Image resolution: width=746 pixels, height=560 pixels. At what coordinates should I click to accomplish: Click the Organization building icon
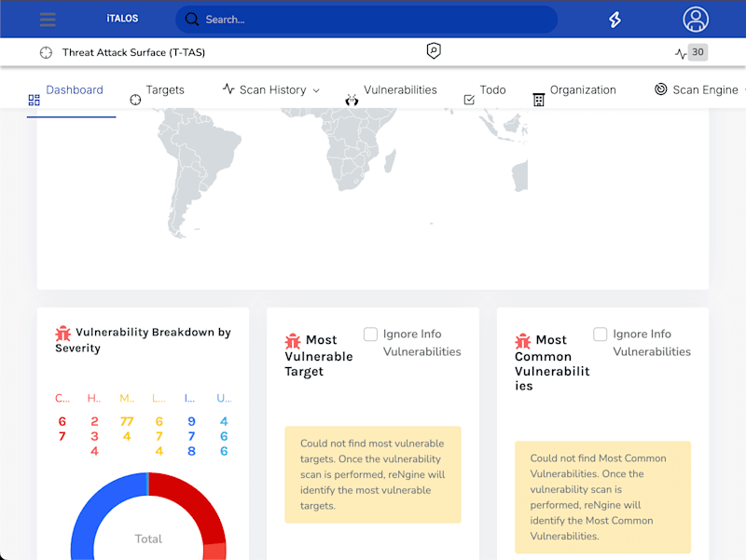pyautogui.click(x=539, y=100)
